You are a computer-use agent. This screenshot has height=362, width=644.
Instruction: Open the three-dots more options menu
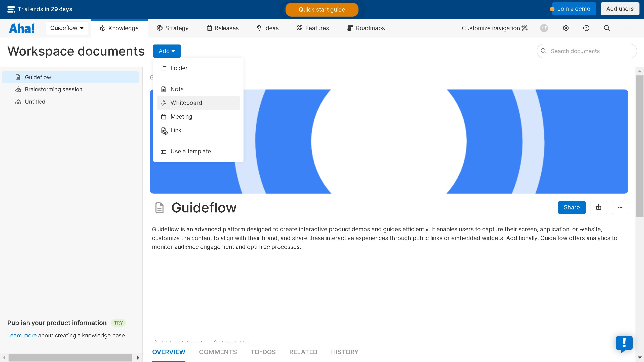[620, 207]
